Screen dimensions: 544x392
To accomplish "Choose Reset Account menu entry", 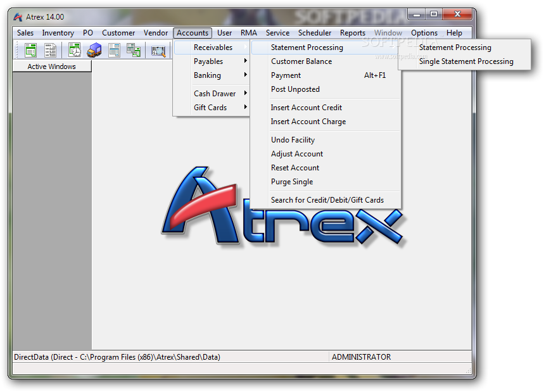I will [326, 167].
